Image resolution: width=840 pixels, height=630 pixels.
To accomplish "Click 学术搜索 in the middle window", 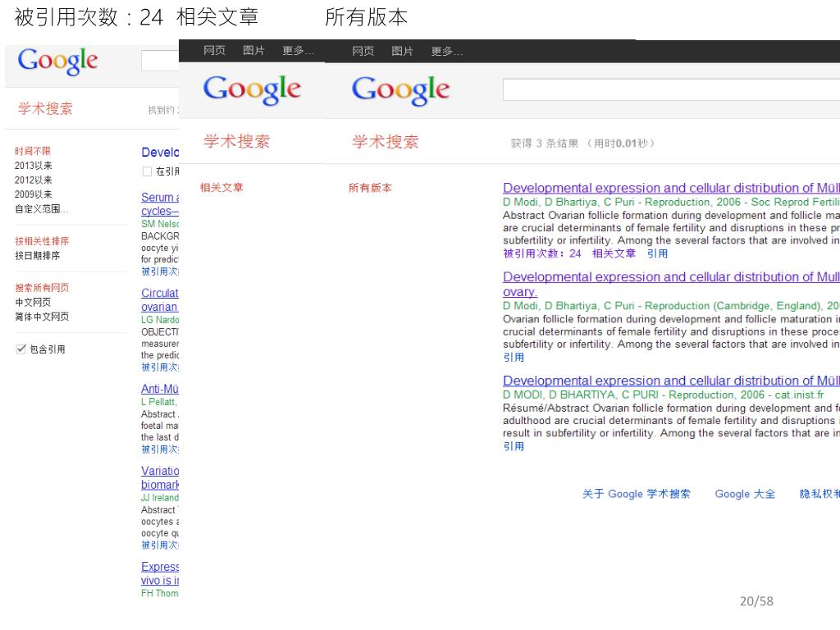I will point(236,141).
